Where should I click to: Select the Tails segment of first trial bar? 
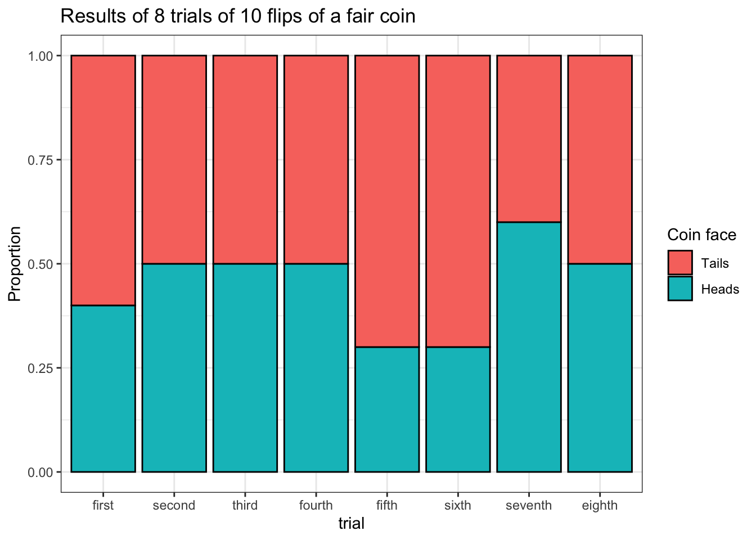coord(103,180)
